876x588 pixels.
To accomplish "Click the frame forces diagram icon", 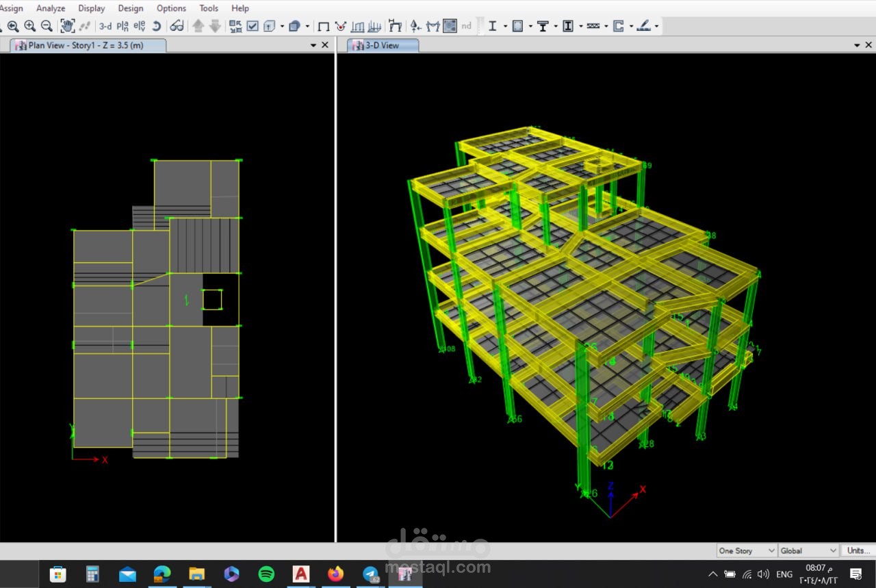I will point(374,26).
